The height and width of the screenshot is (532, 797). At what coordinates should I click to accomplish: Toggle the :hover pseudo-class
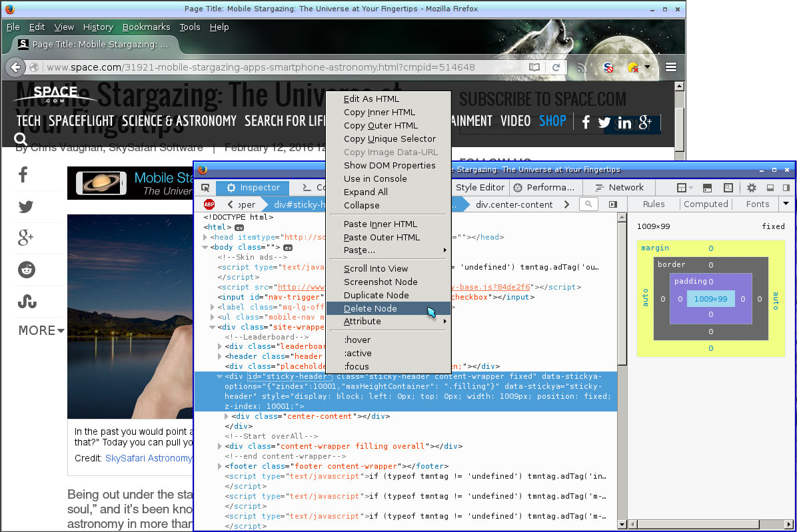(x=389, y=340)
